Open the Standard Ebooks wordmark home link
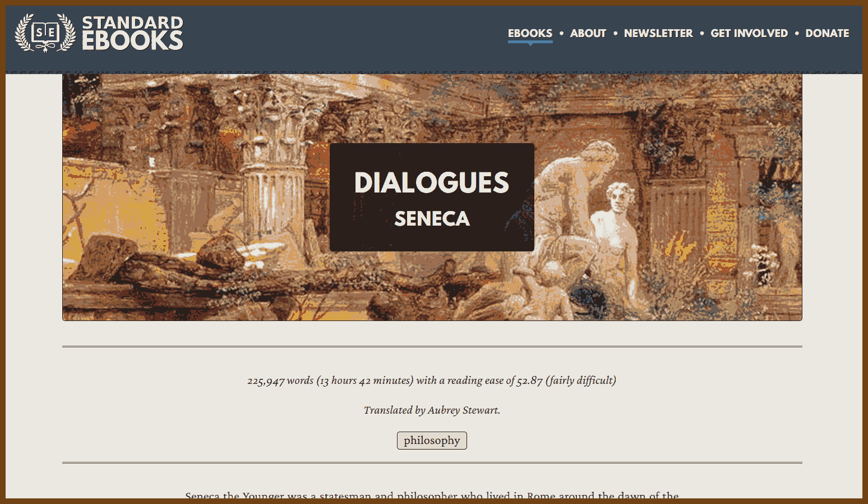The width and height of the screenshot is (868, 504). pos(132,33)
